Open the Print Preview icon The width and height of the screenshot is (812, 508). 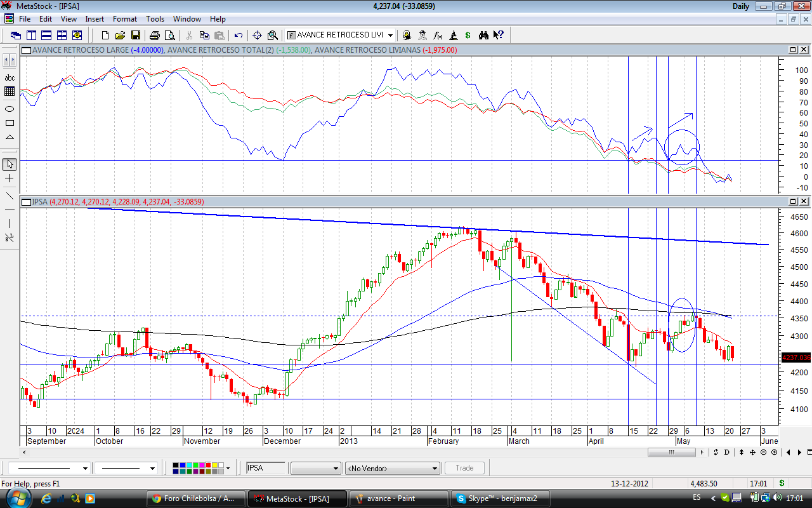[169, 36]
